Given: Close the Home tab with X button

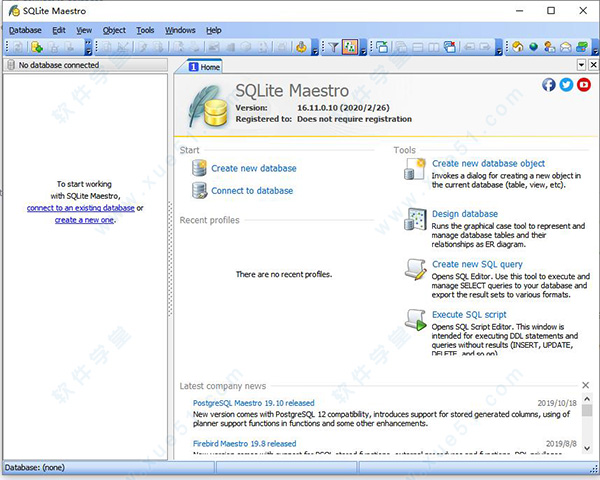Looking at the screenshot, I should pos(593,65).
